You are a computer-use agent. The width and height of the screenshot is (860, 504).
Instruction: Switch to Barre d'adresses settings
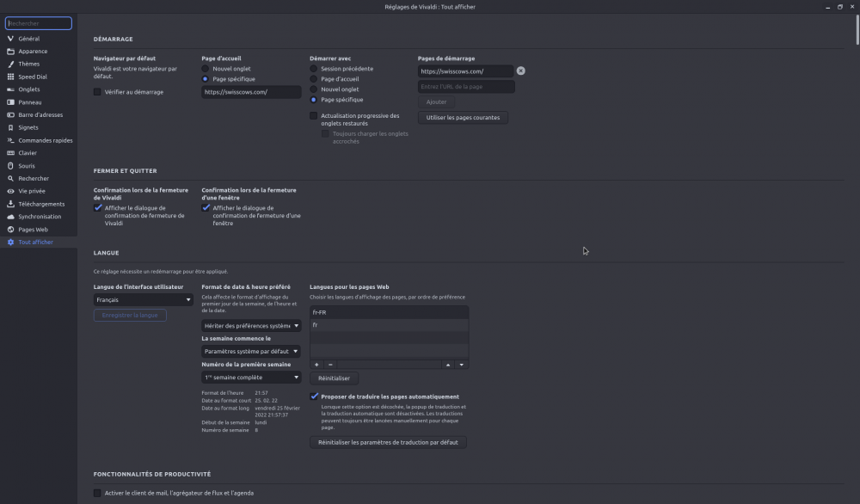pyautogui.click(x=40, y=114)
